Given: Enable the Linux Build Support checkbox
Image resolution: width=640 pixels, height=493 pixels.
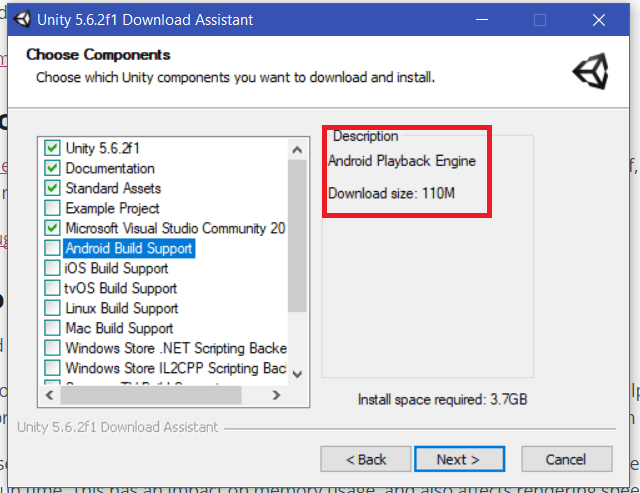Looking at the screenshot, I should pos(52,308).
